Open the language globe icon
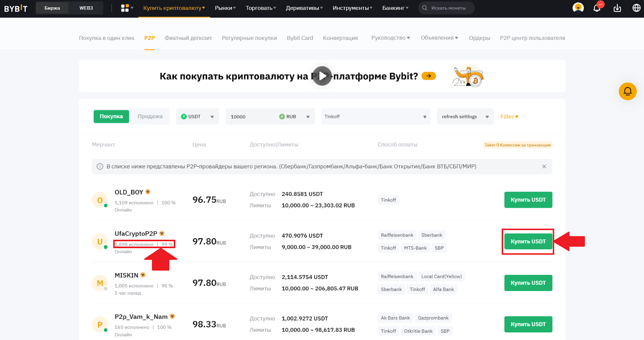The image size is (644, 340). pyautogui.click(x=636, y=8)
